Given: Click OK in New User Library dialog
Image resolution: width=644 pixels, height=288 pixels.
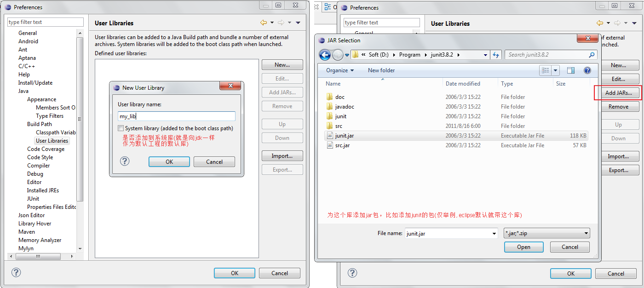Looking at the screenshot, I should (x=169, y=161).
